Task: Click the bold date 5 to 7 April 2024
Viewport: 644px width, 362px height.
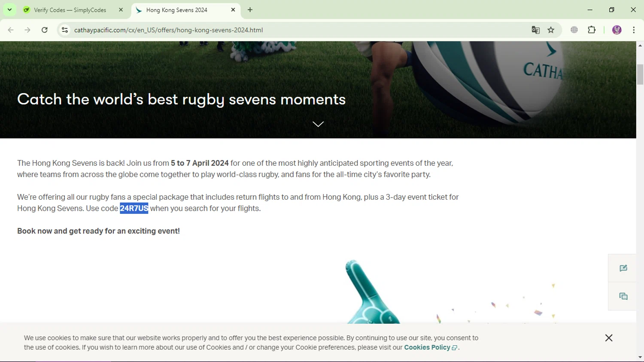Action: coord(200,163)
